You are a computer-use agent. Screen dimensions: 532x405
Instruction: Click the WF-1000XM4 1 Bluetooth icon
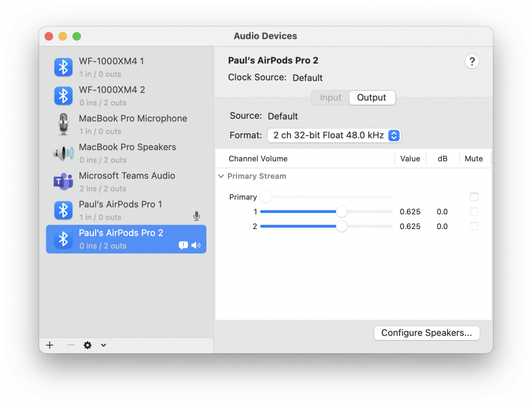[63, 67]
